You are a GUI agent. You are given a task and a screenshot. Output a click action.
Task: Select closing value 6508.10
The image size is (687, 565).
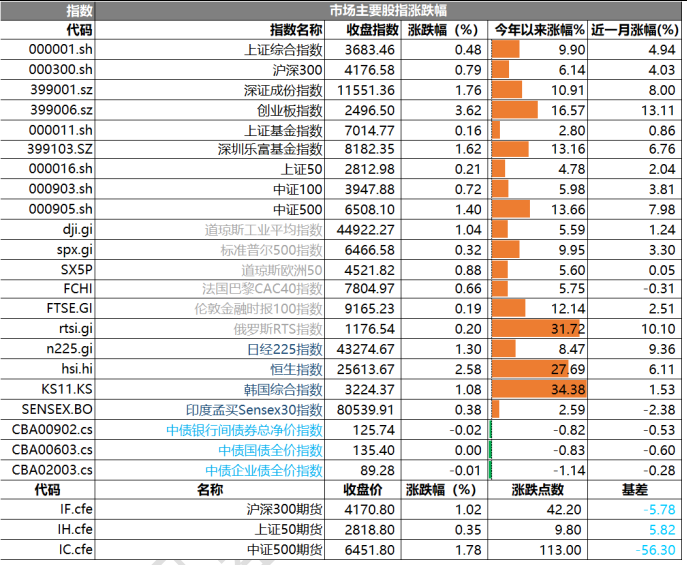369,209
